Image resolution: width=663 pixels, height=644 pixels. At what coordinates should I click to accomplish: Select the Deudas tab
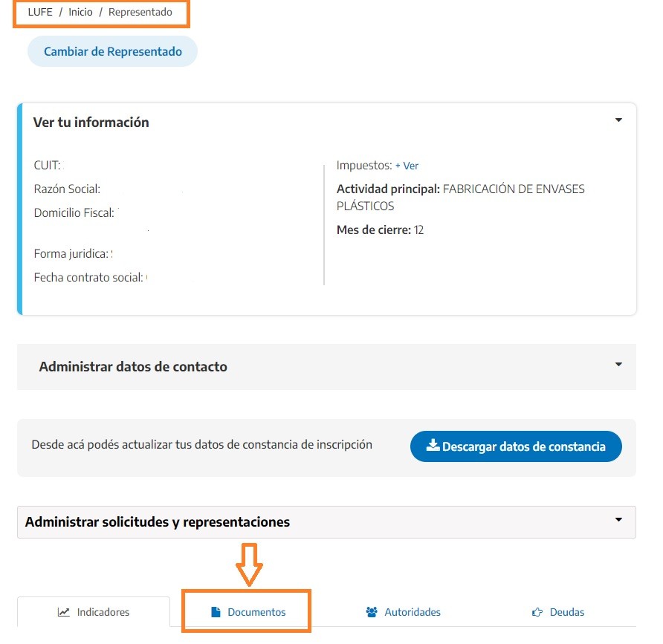[x=558, y=612]
